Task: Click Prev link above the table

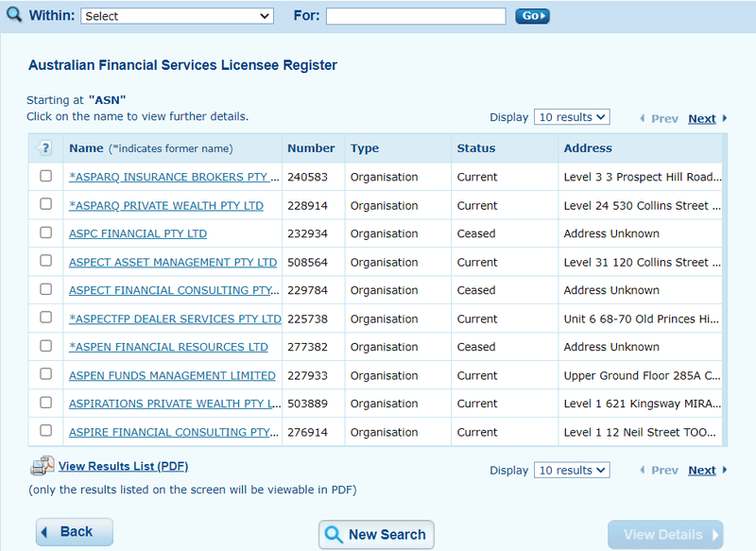Action: [664, 118]
